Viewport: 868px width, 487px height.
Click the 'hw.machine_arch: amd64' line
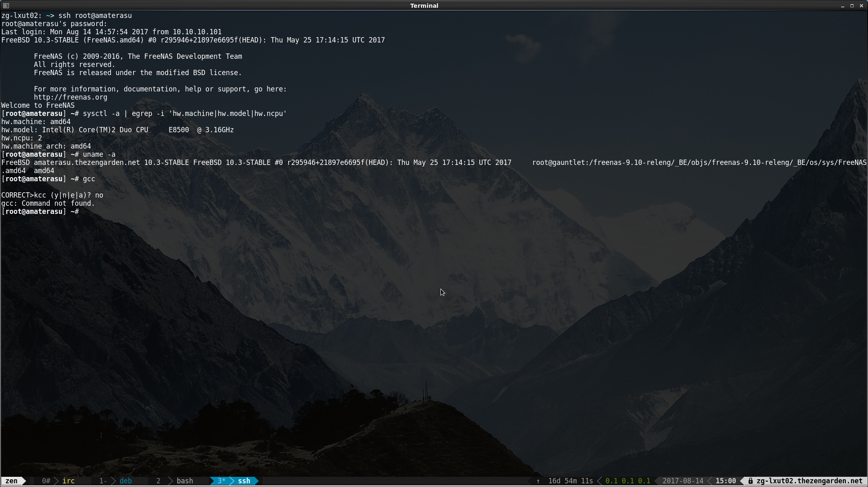pyautogui.click(x=46, y=146)
